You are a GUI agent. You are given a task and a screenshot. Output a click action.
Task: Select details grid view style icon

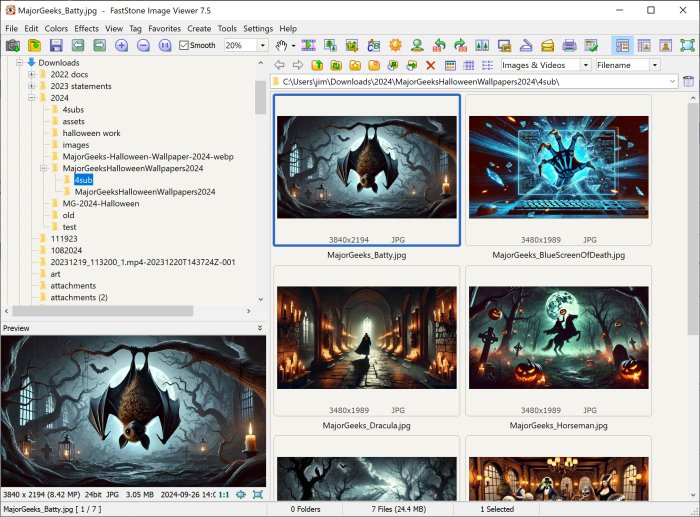(469, 65)
